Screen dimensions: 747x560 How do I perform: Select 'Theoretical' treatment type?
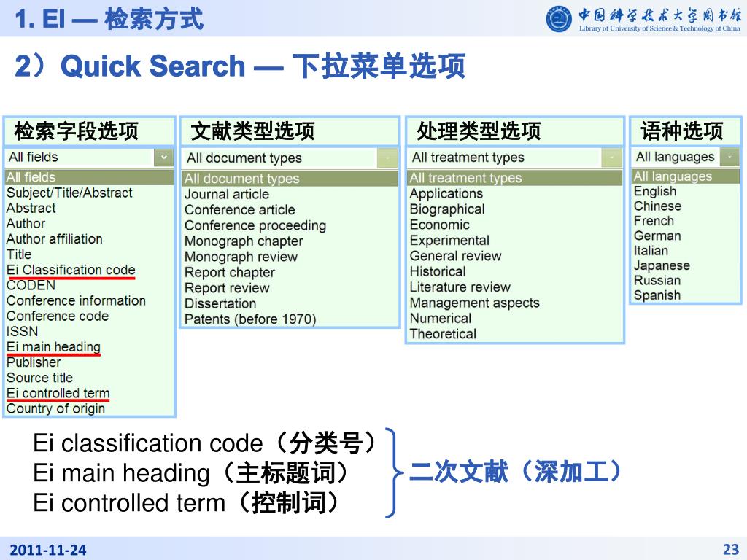[x=443, y=334]
